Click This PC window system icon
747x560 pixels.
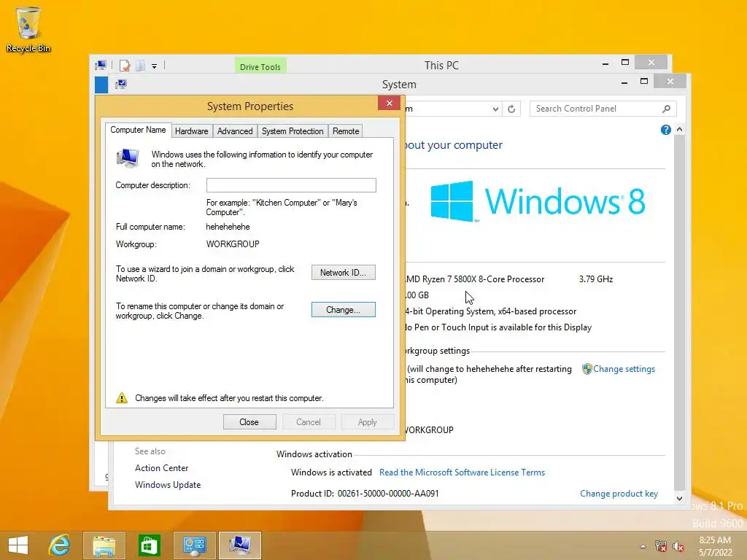click(101, 65)
